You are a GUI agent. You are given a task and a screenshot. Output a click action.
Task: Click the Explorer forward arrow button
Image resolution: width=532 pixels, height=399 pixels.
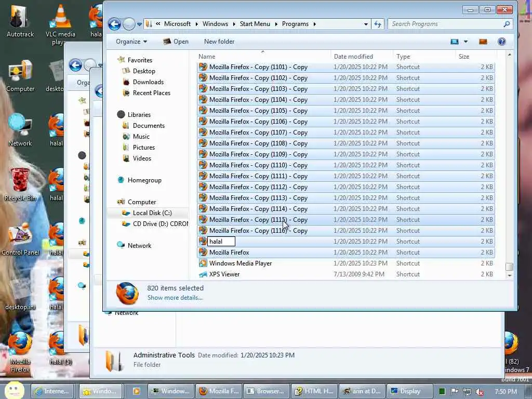(x=129, y=24)
